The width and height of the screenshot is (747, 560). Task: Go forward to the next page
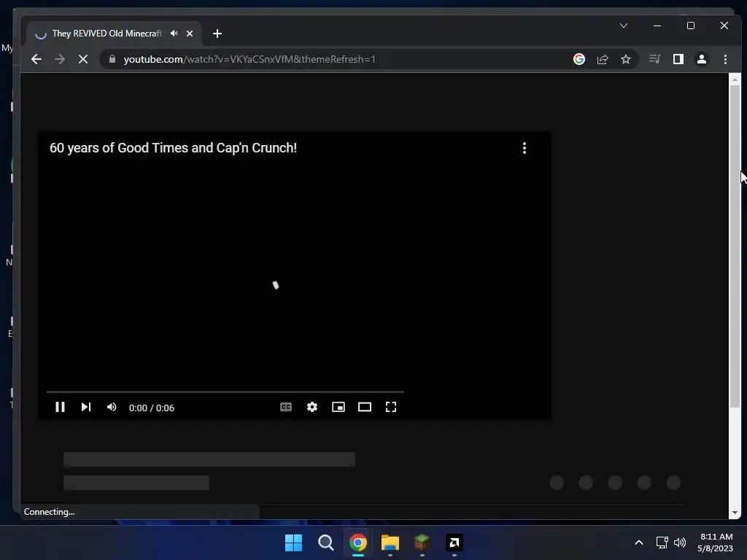click(60, 59)
